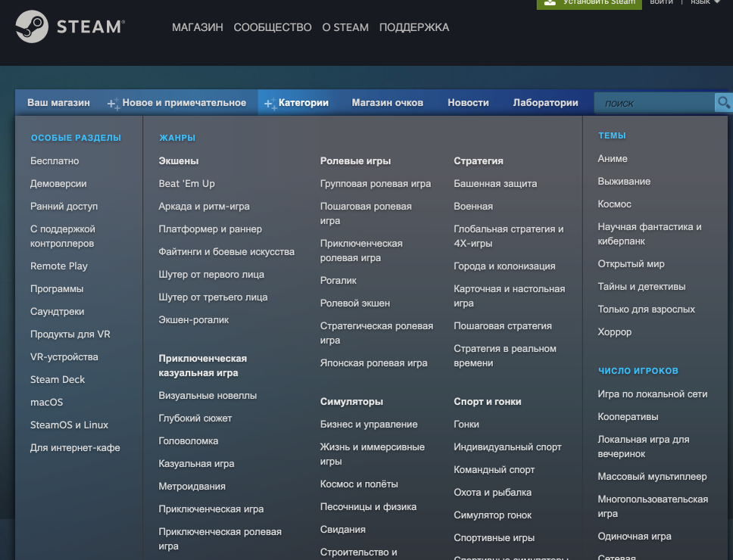Click the install Steam download icon
The height and width of the screenshot is (560, 733).
tap(551, 2)
